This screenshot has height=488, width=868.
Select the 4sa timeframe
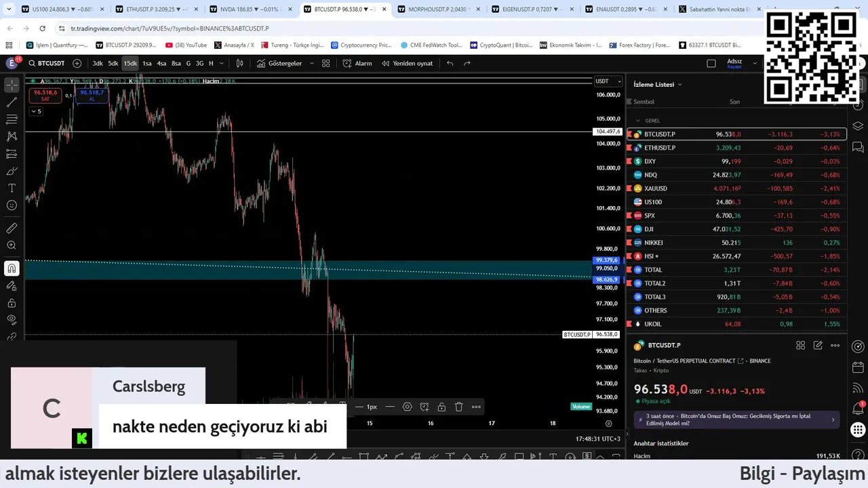coord(161,63)
